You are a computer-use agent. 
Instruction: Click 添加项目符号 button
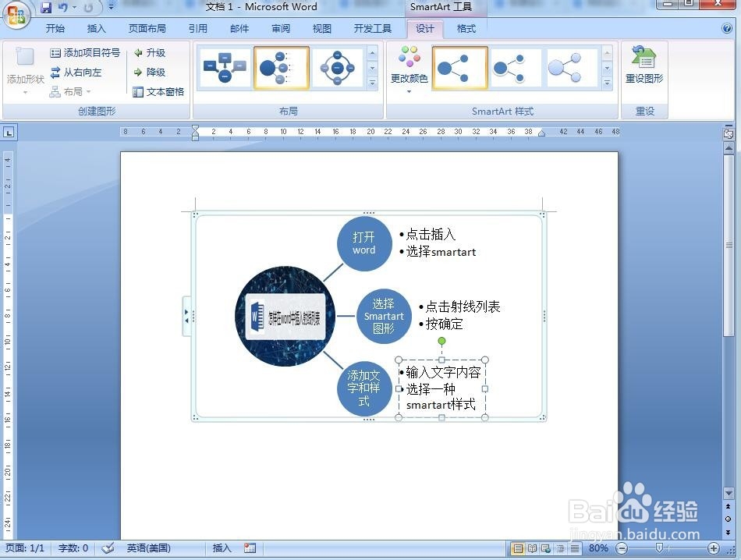pyautogui.click(x=85, y=52)
